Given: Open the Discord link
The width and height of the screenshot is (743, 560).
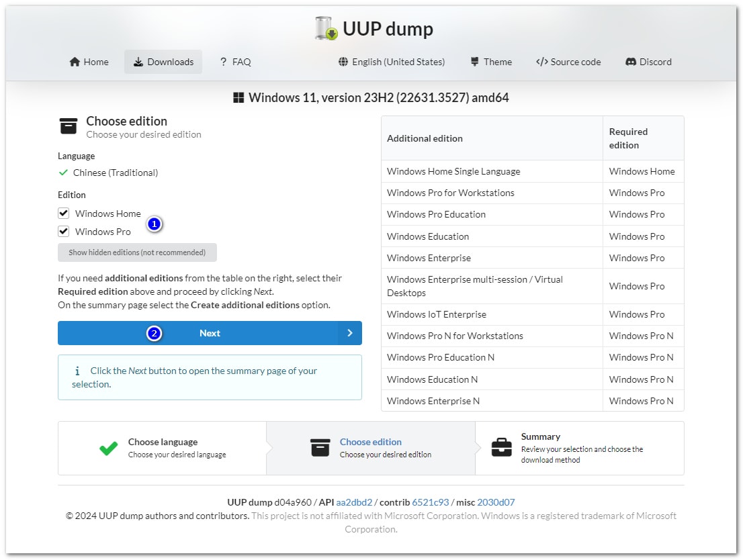Looking at the screenshot, I should pyautogui.click(x=649, y=62).
